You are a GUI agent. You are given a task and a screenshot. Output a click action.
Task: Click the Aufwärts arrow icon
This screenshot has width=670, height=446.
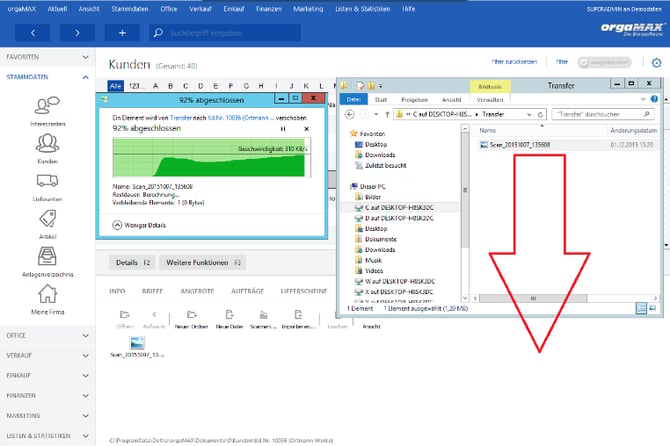point(154,315)
